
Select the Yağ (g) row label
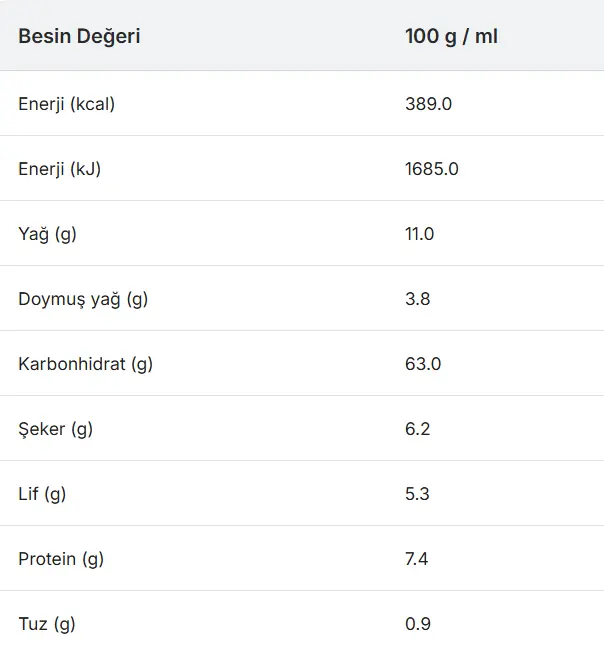47,234
